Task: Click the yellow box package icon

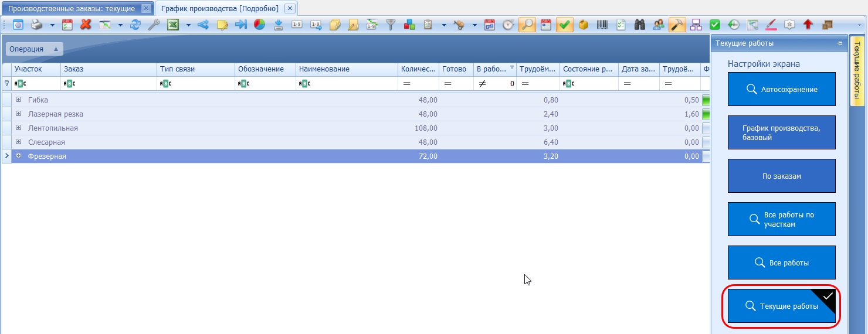Action: click(x=583, y=25)
